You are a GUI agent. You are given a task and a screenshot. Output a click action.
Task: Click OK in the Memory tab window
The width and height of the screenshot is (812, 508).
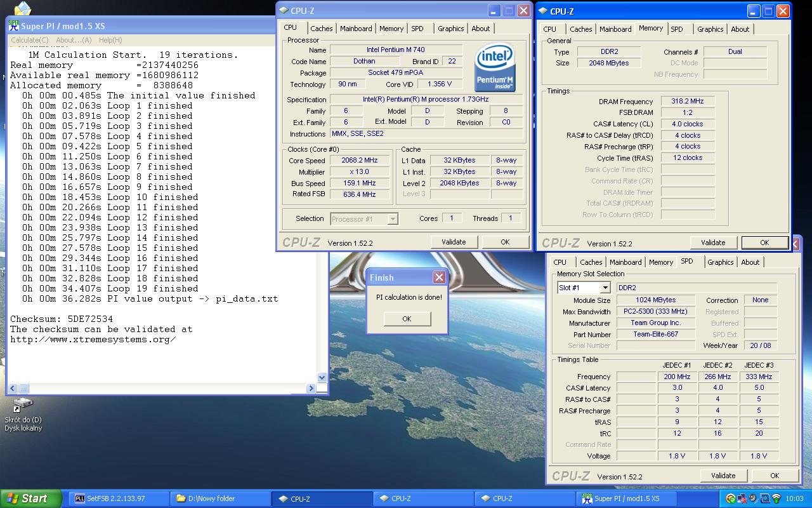click(764, 243)
